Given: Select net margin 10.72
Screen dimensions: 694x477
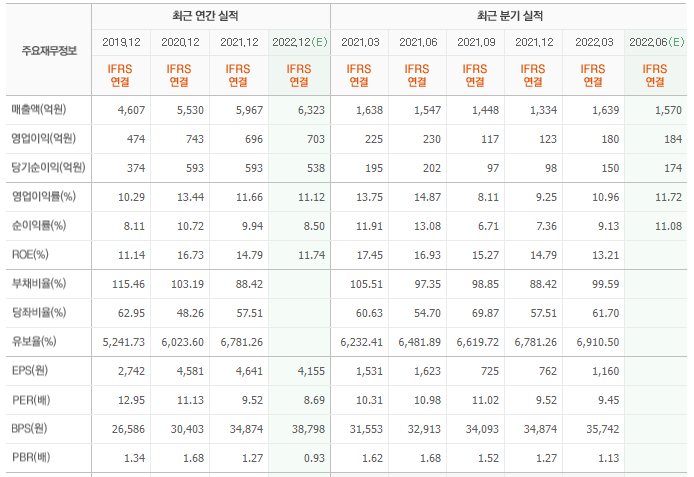Looking at the screenshot, I should click(x=190, y=226).
